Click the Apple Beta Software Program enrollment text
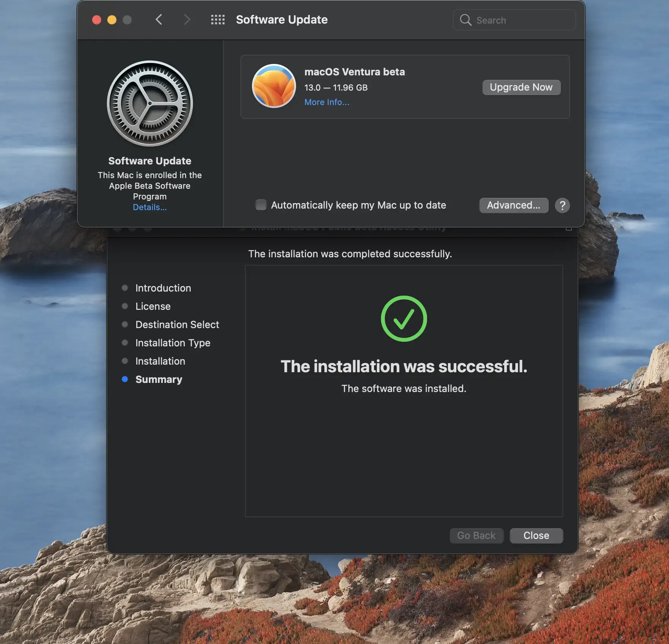The height and width of the screenshot is (644, 669). click(150, 186)
